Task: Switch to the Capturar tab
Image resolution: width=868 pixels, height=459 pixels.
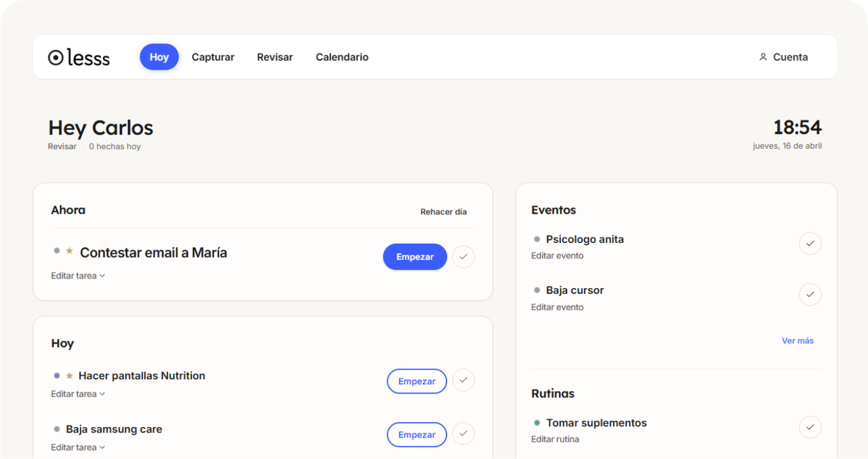Action: 213,57
